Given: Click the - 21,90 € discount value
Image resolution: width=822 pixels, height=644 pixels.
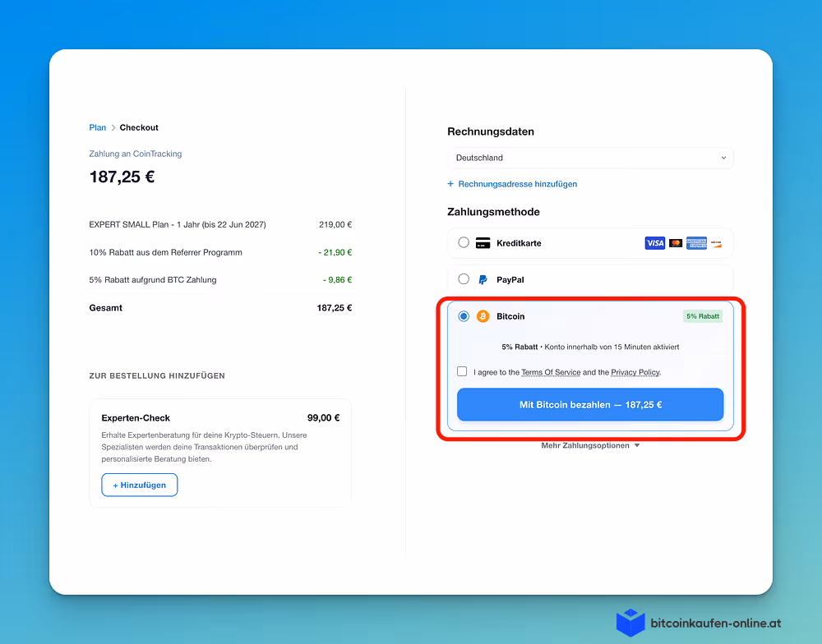Looking at the screenshot, I should tap(335, 252).
